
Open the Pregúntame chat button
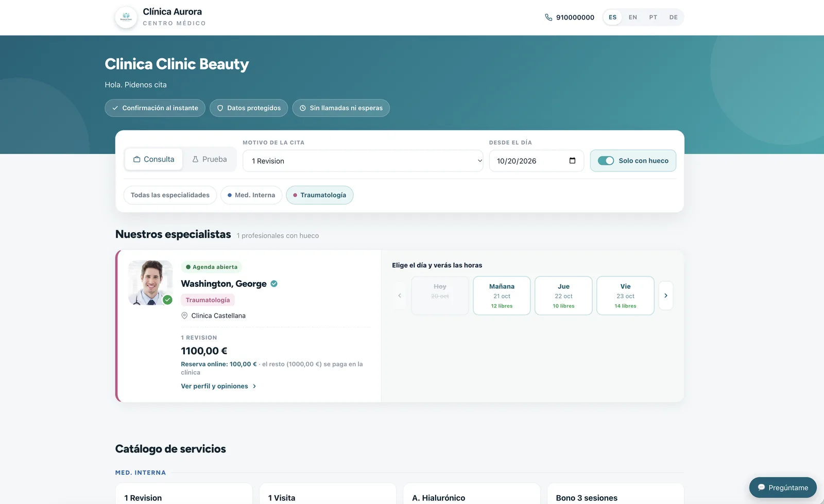pyautogui.click(x=783, y=488)
